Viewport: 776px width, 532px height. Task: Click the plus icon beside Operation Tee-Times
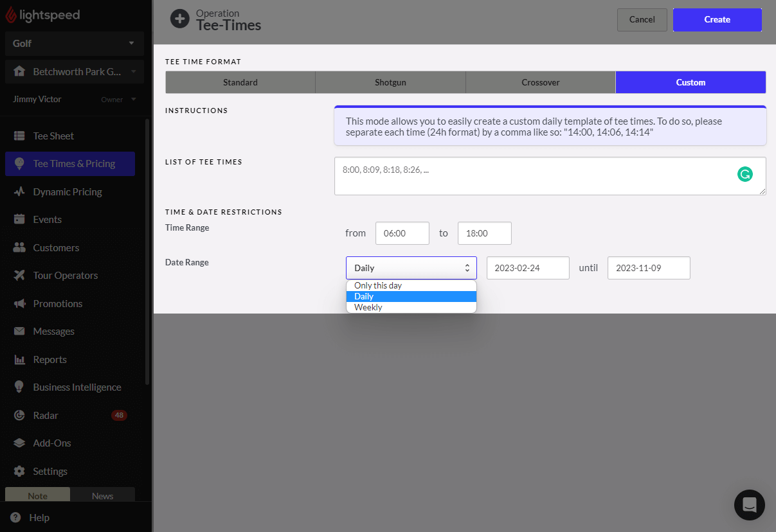(x=180, y=19)
